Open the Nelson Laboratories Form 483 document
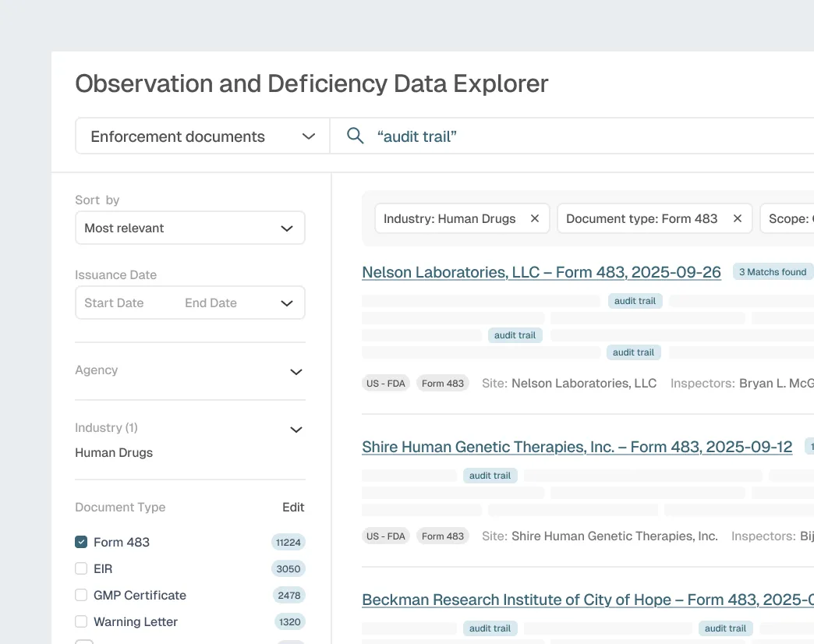This screenshot has height=644, width=814. coord(541,272)
